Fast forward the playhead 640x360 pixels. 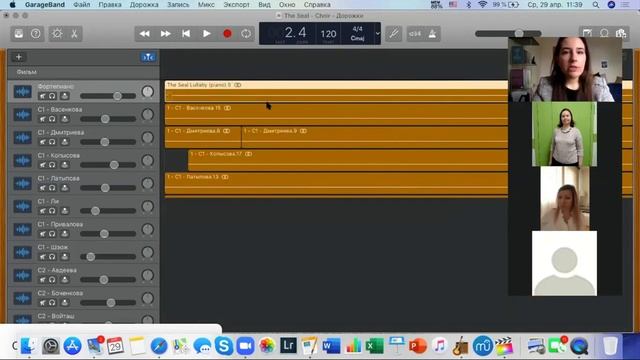pos(165,33)
